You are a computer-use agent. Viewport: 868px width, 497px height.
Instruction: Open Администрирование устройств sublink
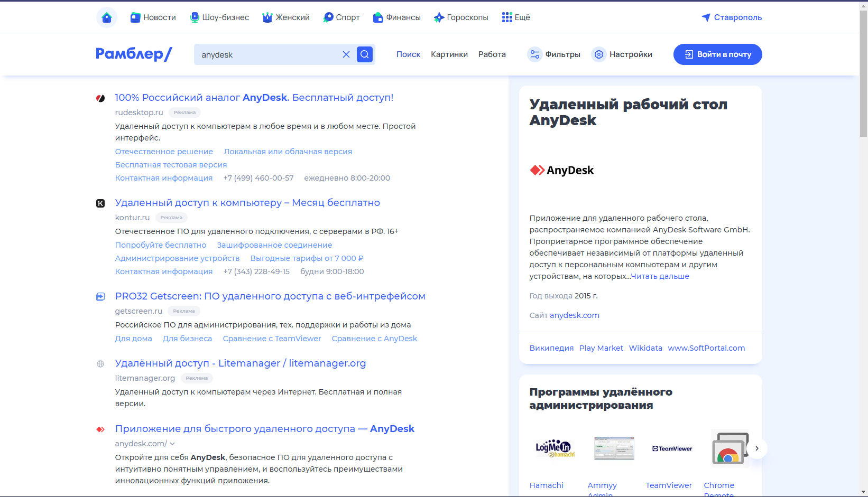(177, 258)
